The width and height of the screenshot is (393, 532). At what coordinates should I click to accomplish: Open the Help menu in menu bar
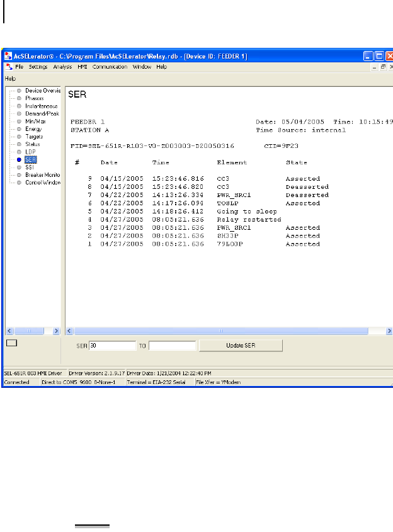tap(161, 67)
